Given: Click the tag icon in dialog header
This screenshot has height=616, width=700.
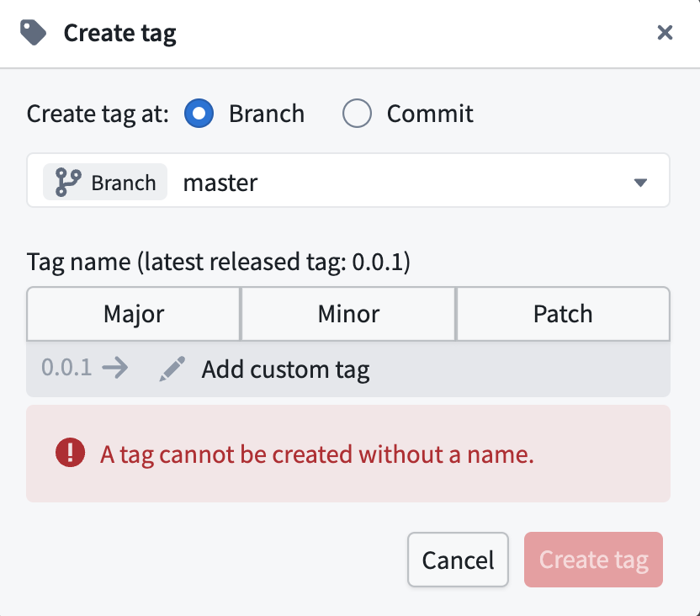Looking at the screenshot, I should [x=33, y=33].
